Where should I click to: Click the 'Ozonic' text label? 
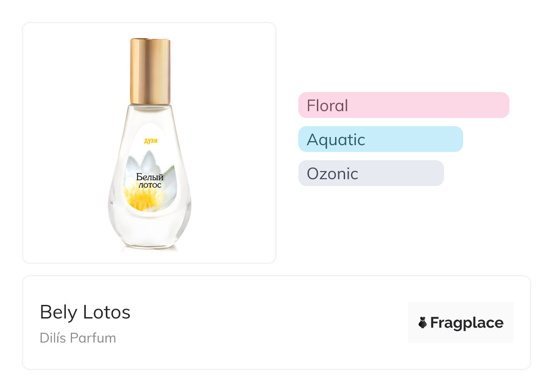point(332,174)
